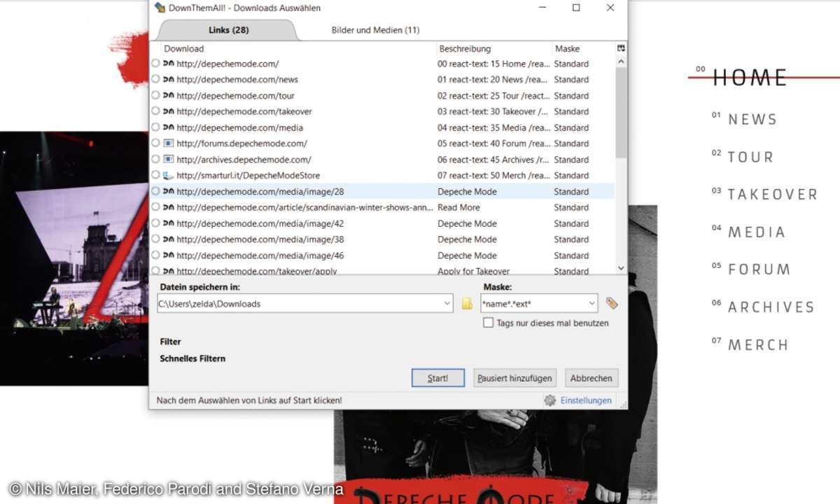Click the favicon of smarturl.it/DepecheModeStore row

168,176
